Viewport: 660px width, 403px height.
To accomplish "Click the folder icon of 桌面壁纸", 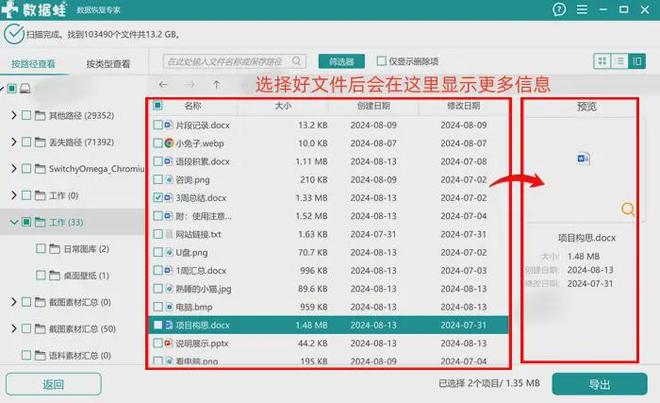I will coord(55,275).
